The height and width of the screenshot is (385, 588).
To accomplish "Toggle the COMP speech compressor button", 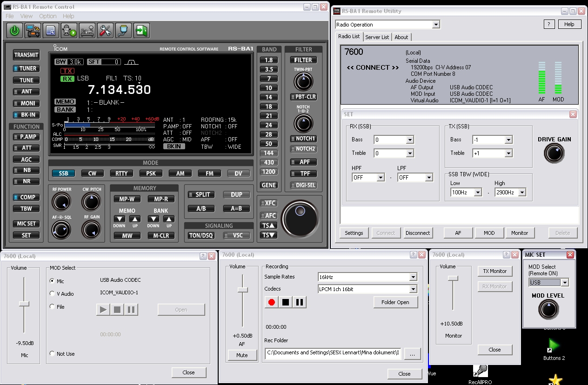I will 26,197.
